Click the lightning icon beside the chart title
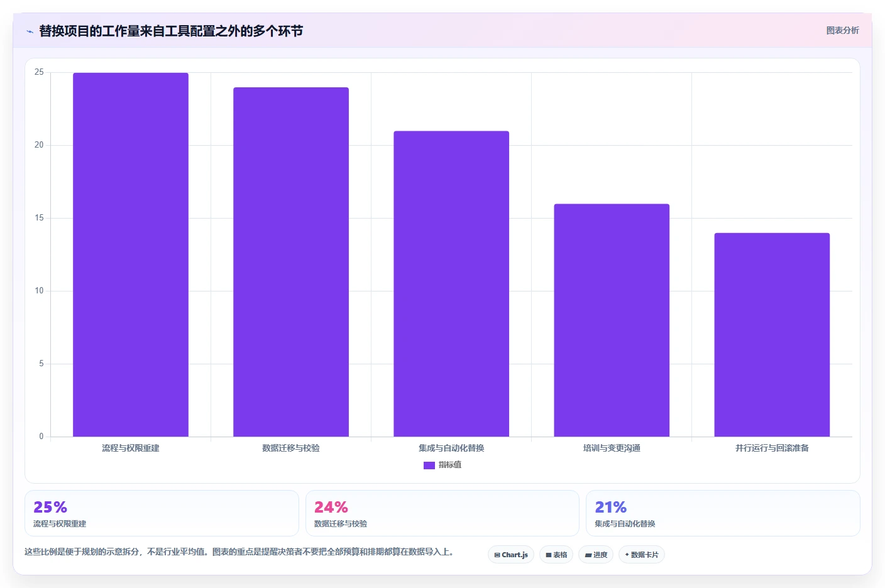Viewport: 885px width, 588px height. (x=30, y=31)
